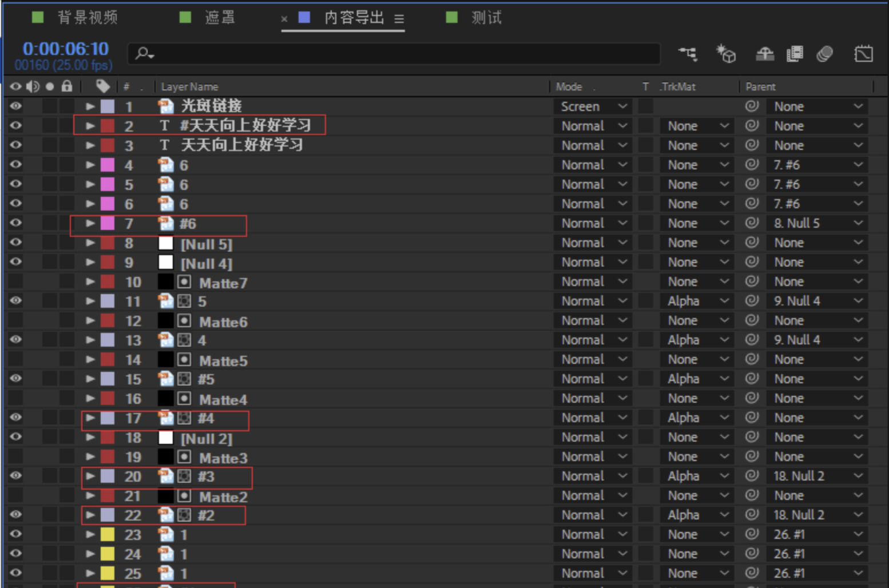Click parent pick whip for layer 1
889x588 pixels.
coord(752,106)
